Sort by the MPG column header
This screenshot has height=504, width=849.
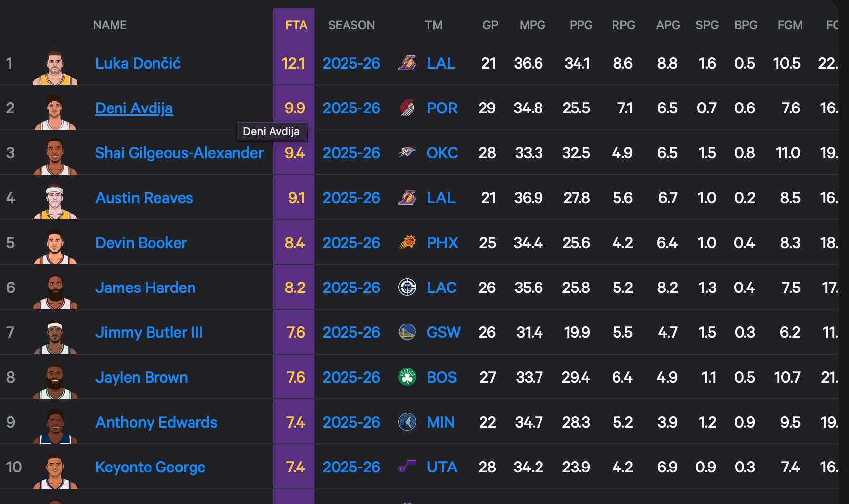click(532, 25)
